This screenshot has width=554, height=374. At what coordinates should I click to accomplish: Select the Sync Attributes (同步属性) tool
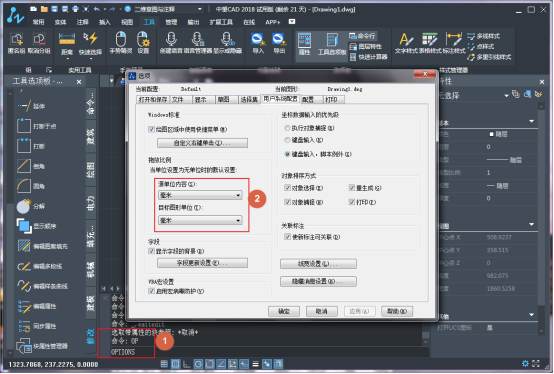click(36, 326)
